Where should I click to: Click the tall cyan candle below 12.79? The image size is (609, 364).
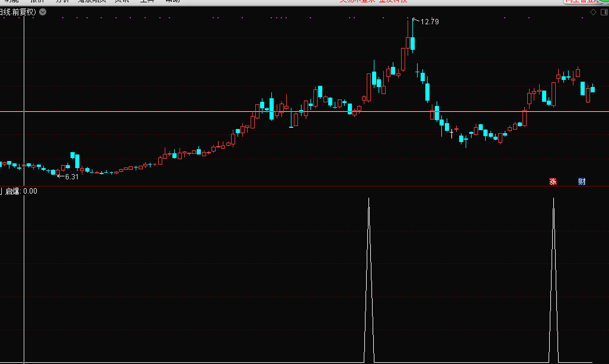click(412, 43)
